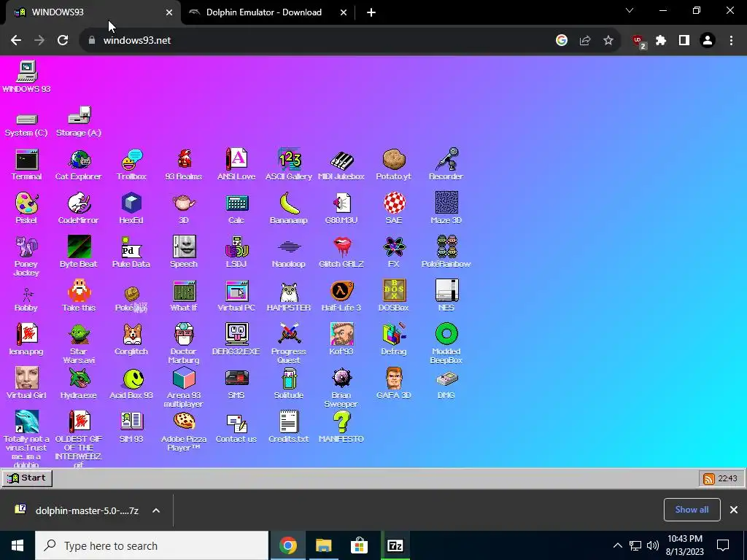Screen dimensions: 747x560
Task: Open File Explorer from the taskbar
Action: tap(323, 545)
